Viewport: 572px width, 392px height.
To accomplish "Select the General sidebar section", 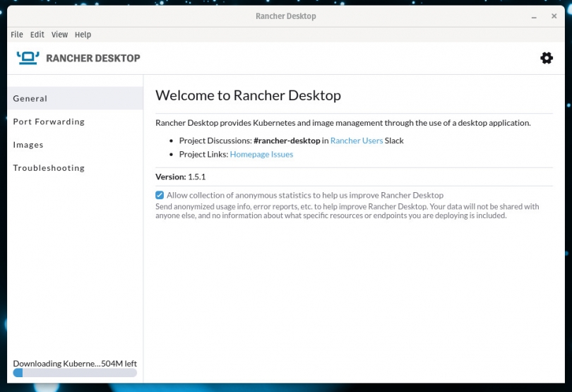I will tap(75, 98).
